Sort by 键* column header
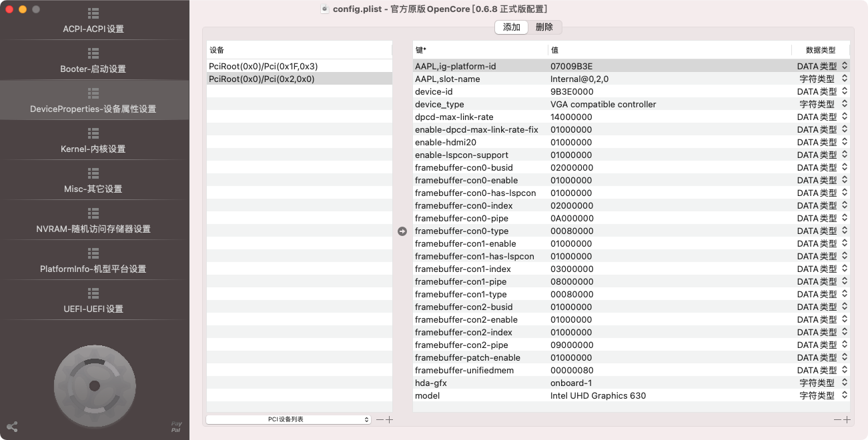 (x=480, y=50)
